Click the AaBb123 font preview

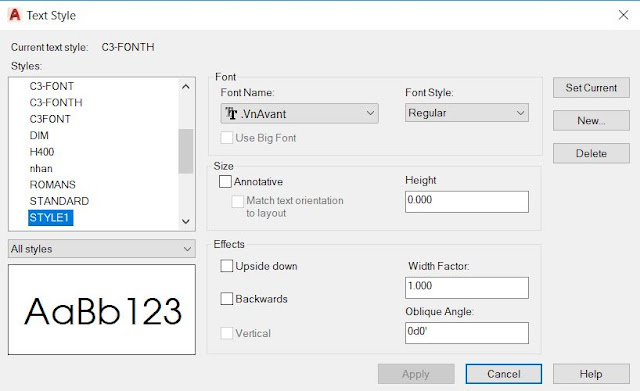(102, 309)
